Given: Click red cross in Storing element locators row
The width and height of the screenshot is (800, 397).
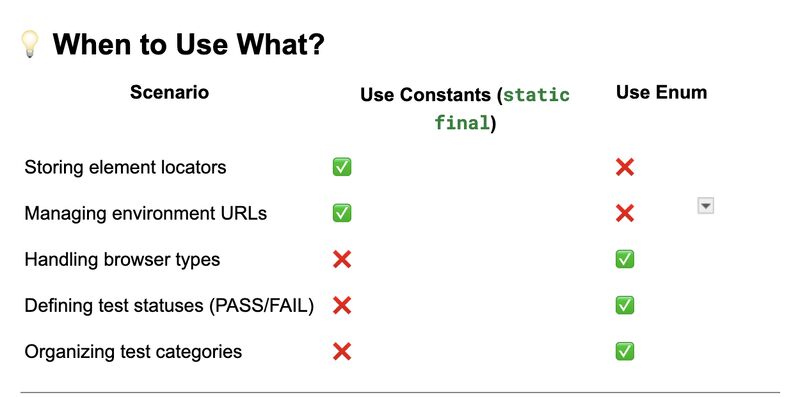Looking at the screenshot, I should point(624,167).
